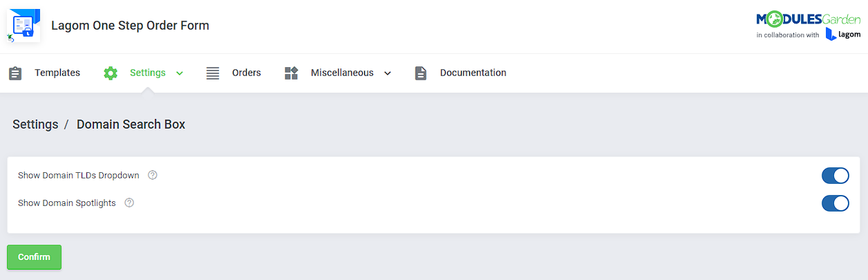Image resolution: width=868 pixels, height=280 pixels.
Task: Click the Lagom One Step Order Form title
Action: pos(130,26)
